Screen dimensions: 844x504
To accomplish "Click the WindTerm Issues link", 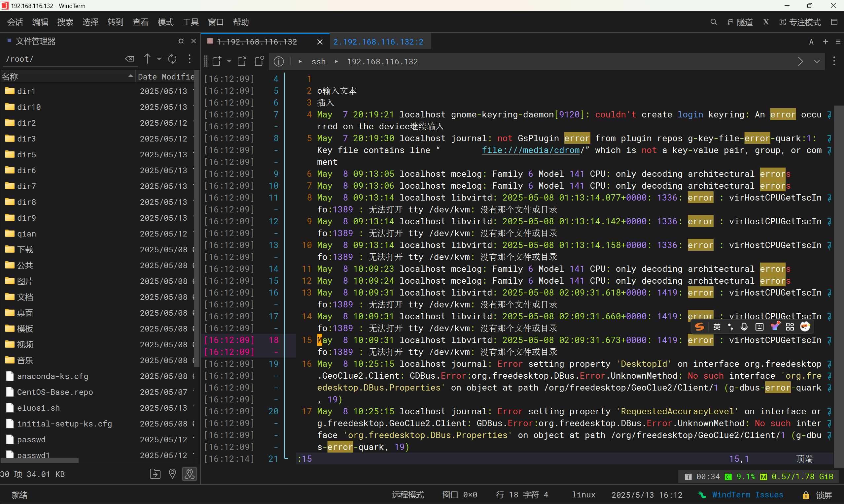I will click(747, 495).
